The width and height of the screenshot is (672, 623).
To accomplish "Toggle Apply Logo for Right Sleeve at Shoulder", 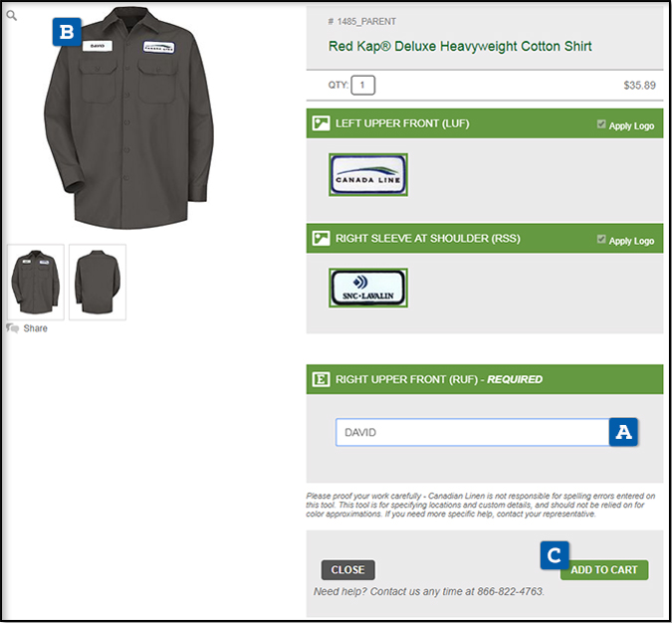I will [x=601, y=239].
